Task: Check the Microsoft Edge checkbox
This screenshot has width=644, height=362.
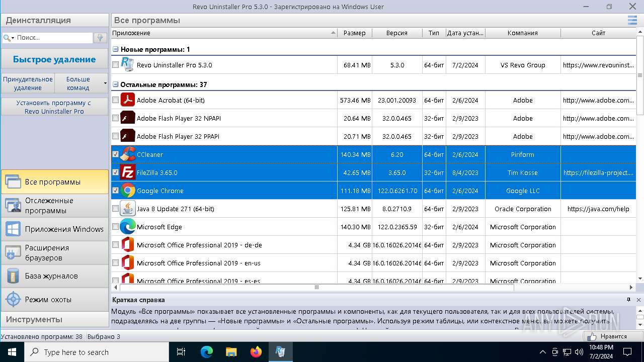Action: (116, 227)
